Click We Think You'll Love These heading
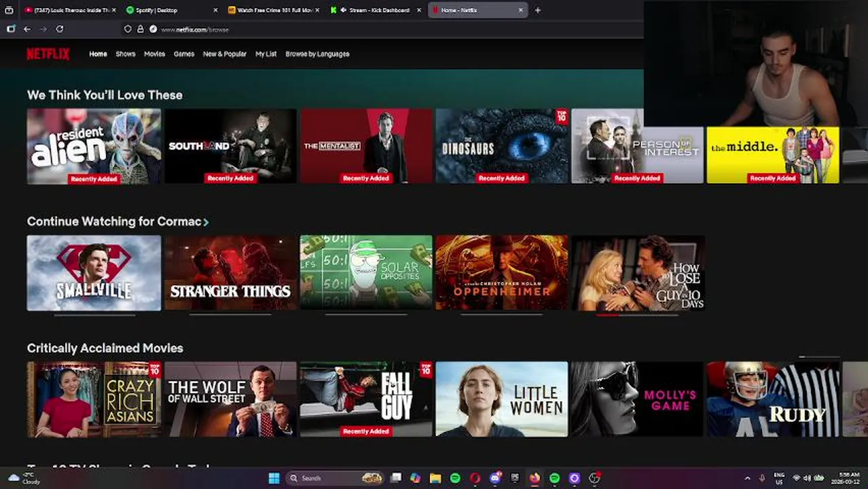The height and width of the screenshot is (489, 868). point(105,95)
